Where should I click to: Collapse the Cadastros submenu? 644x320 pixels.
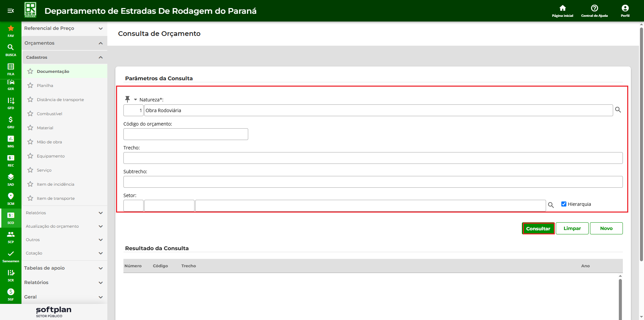click(x=100, y=57)
